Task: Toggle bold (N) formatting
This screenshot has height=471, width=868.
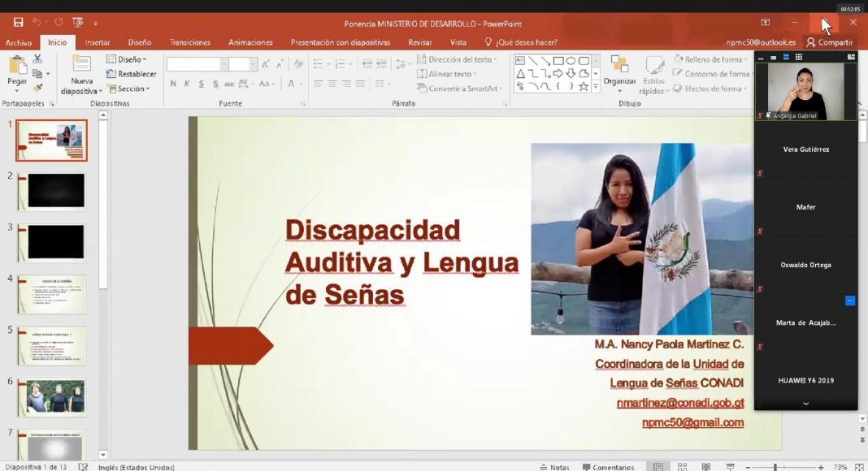Action: coord(173,84)
